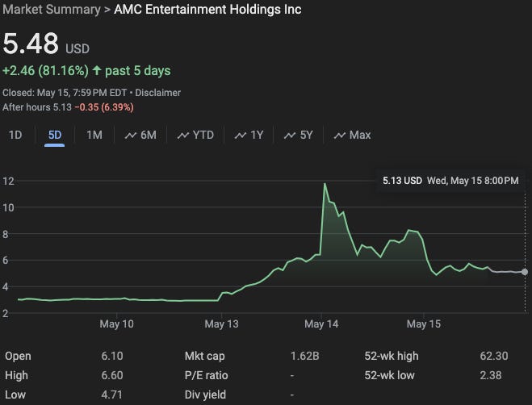This screenshot has width=532, height=405.
Task: Click the Closed: May 15 timestamp text
Action: coord(65,93)
